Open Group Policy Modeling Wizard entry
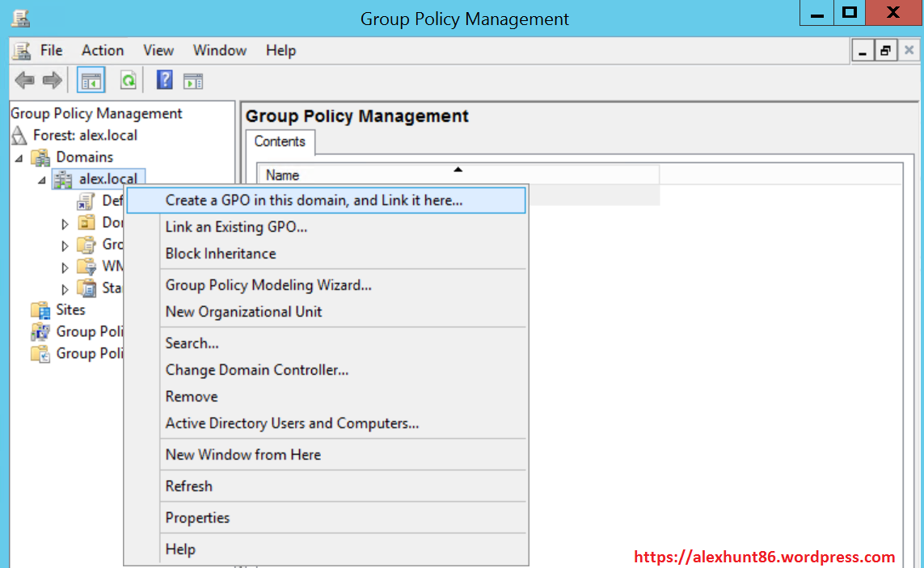Image resolution: width=924 pixels, height=568 pixels. pyautogui.click(x=268, y=285)
